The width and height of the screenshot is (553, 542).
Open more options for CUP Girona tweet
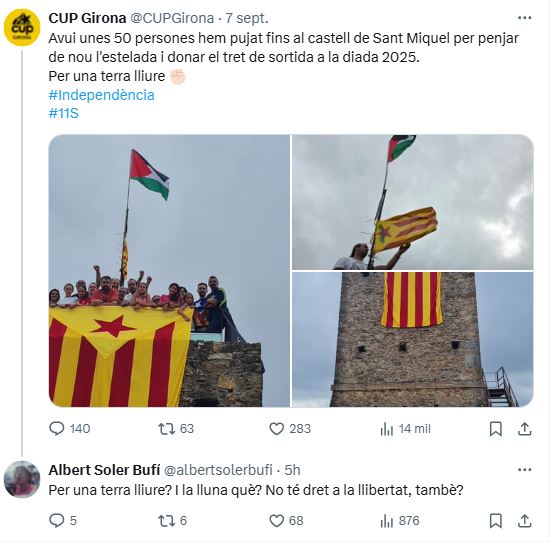pos(524,18)
